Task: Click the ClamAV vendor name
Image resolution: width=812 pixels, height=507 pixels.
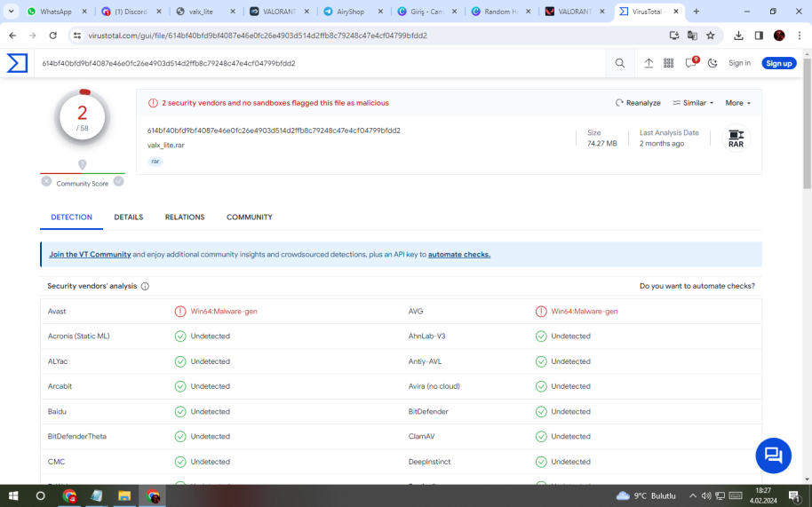Action: (421, 437)
